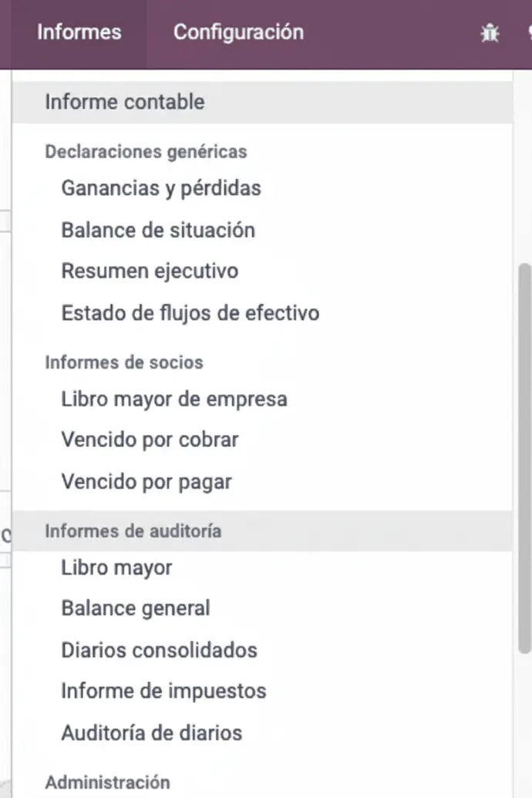Click Vencido por pagar
532x798 pixels.
click(x=146, y=482)
